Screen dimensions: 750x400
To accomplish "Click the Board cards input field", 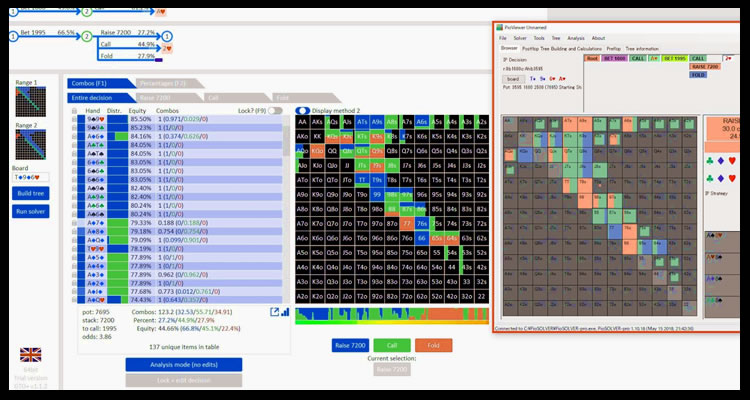I will [x=31, y=177].
